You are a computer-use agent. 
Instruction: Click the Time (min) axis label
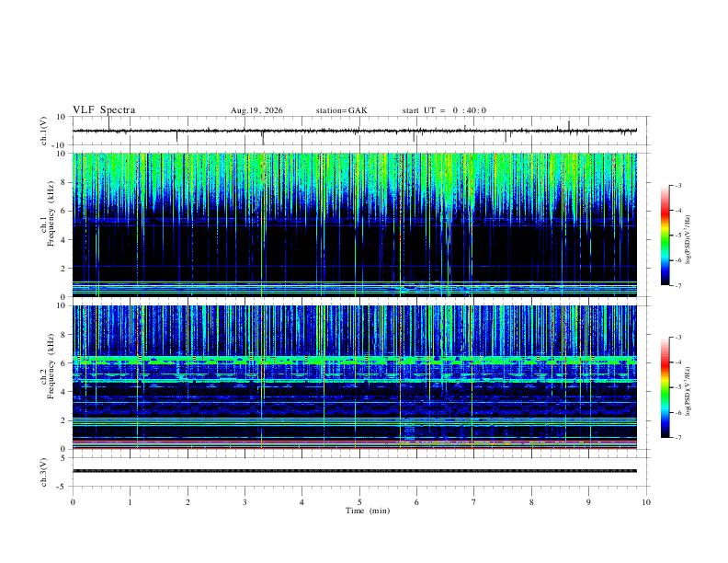pyautogui.click(x=368, y=511)
